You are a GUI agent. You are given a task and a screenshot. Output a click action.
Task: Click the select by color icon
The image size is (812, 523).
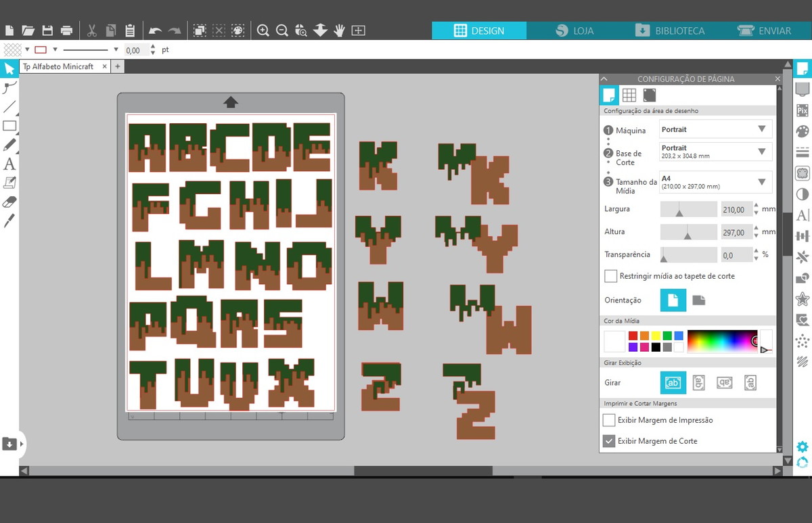click(x=238, y=30)
